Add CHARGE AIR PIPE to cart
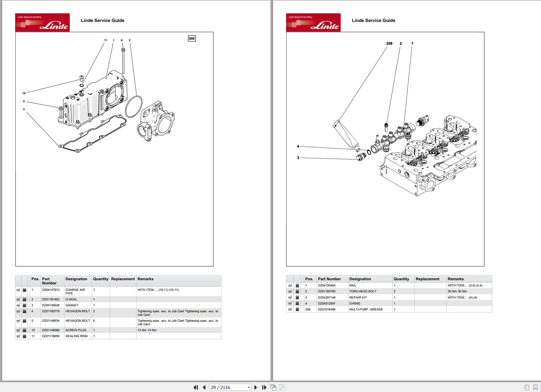This screenshot has height=392, width=541. 18,290
